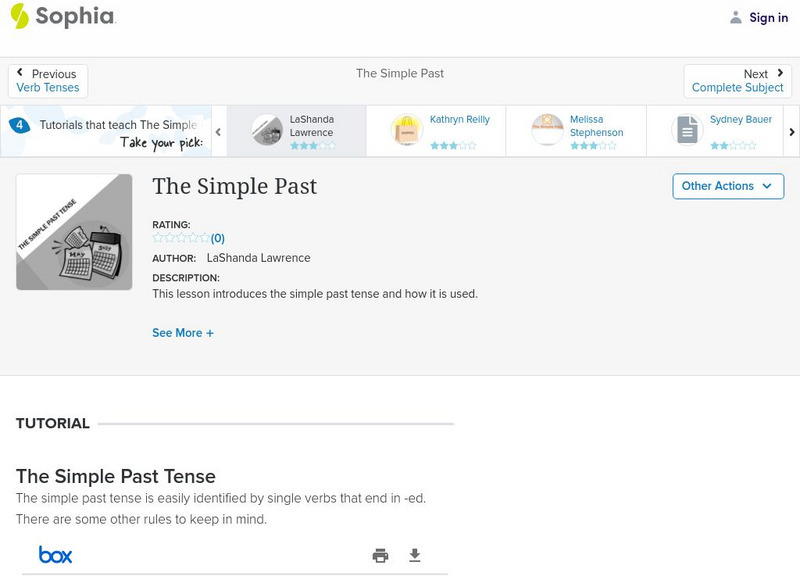Open the Other Actions dropdown

click(x=727, y=186)
